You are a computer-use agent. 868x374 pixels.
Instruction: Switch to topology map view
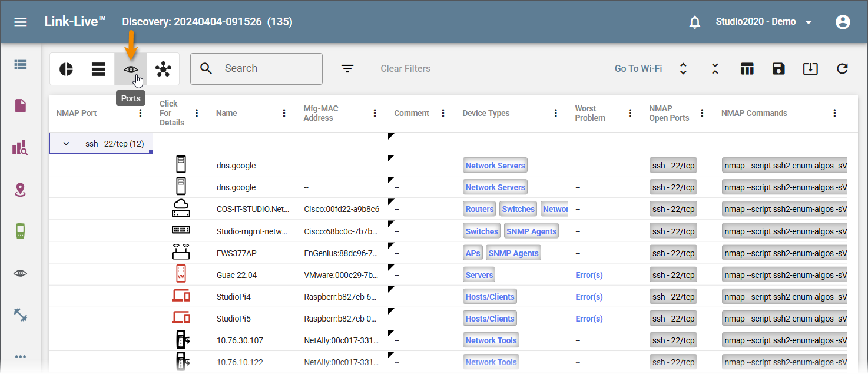(163, 69)
